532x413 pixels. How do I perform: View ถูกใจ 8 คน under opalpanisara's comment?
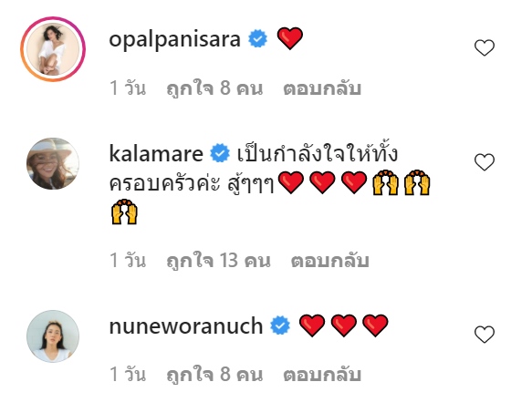click(x=214, y=88)
